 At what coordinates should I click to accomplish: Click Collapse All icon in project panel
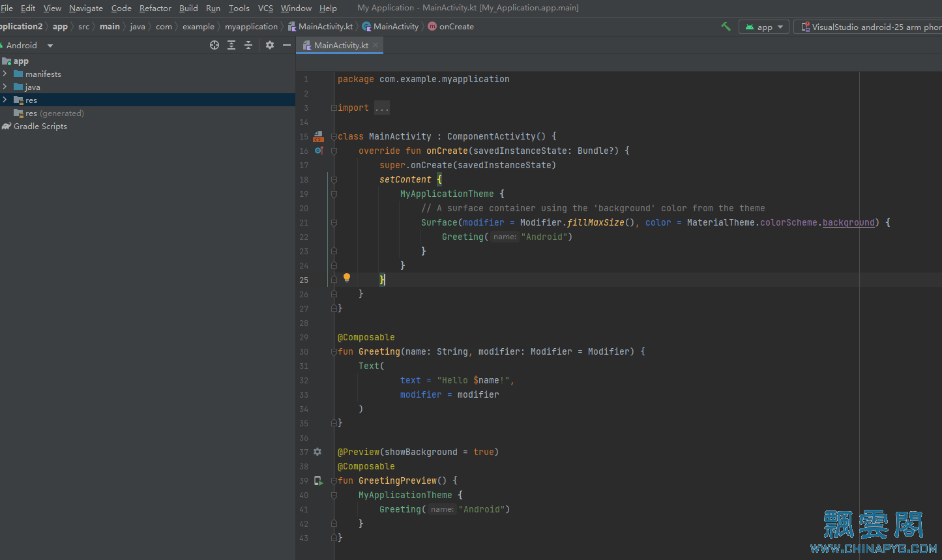[x=248, y=45]
